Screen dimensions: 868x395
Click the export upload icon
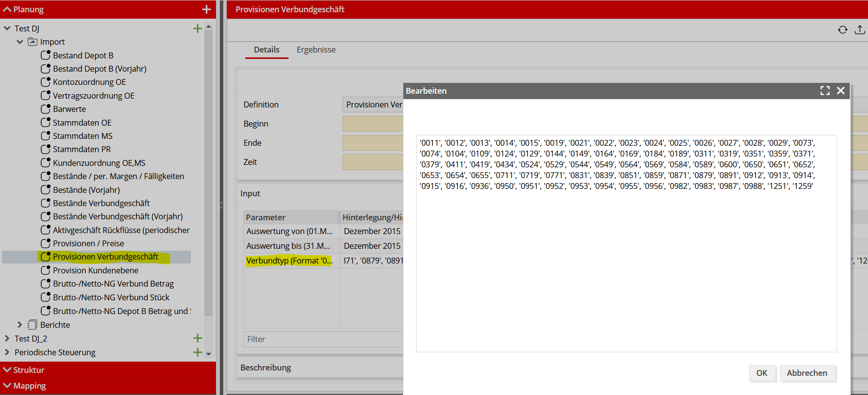click(x=860, y=30)
